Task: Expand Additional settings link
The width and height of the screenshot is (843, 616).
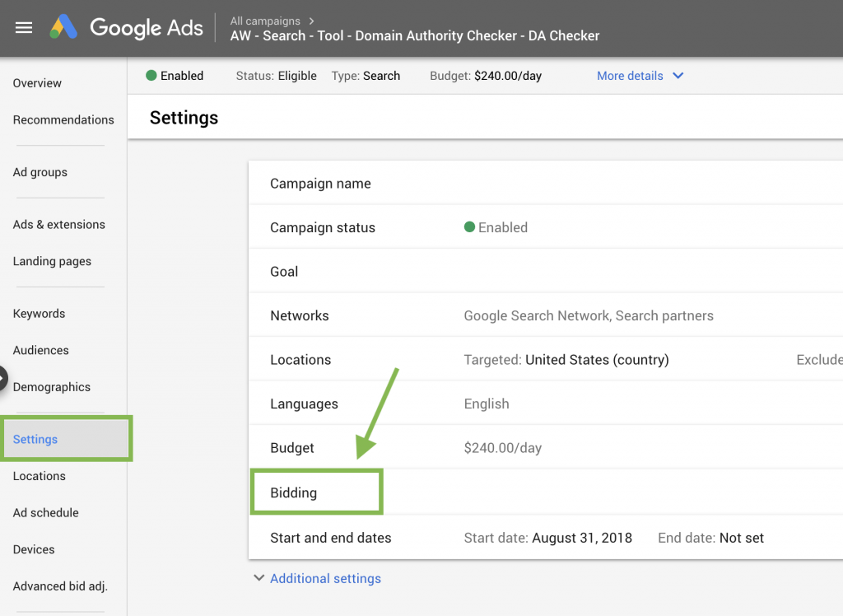Action: coord(325,578)
